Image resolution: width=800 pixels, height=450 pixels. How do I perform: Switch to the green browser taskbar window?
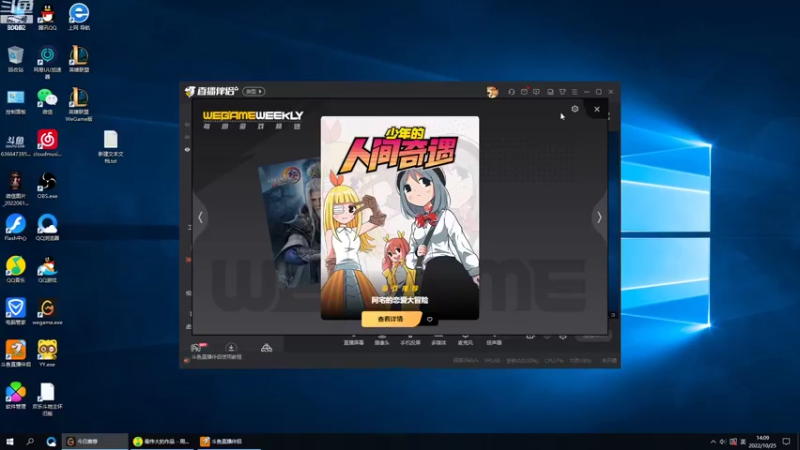[x=162, y=441]
